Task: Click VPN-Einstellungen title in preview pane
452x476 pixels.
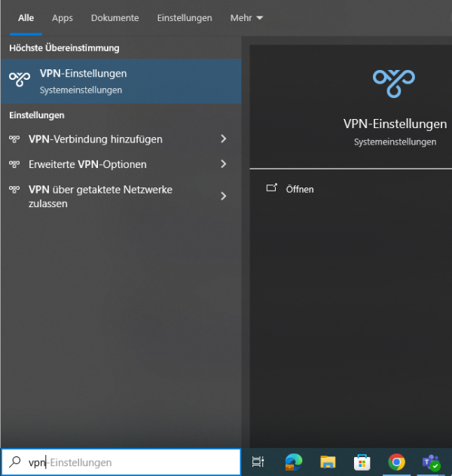Action: click(x=395, y=124)
